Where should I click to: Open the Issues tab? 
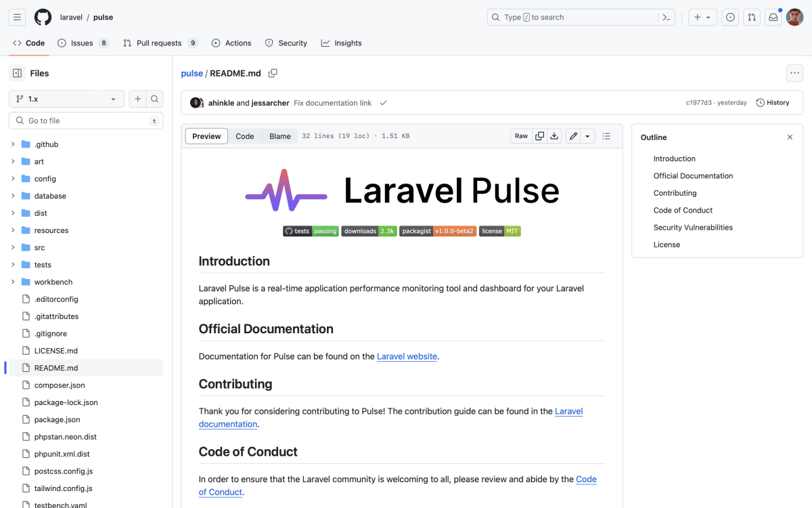click(83, 43)
